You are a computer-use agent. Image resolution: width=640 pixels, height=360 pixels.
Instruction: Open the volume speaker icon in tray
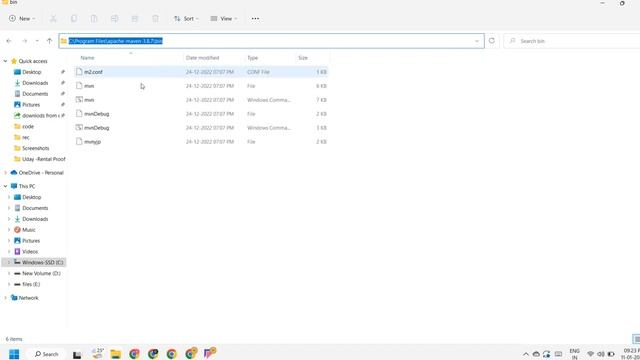pyautogui.click(x=601, y=354)
